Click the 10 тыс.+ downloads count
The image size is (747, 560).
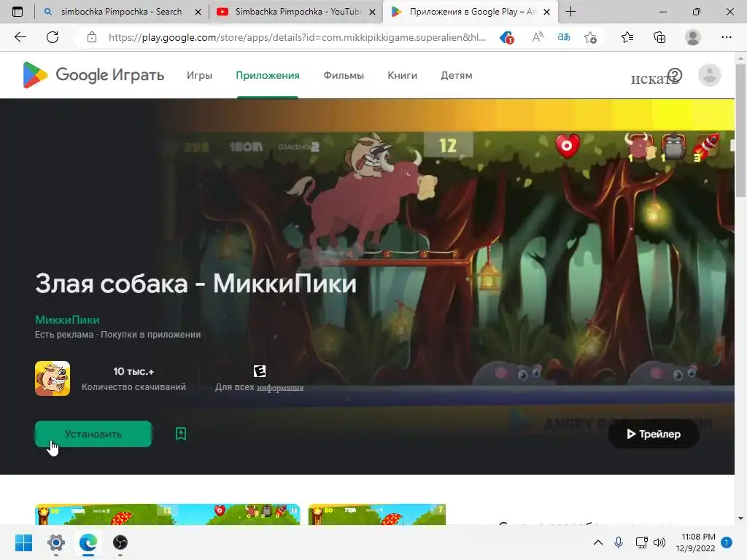pyautogui.click(x=133, y=371)
